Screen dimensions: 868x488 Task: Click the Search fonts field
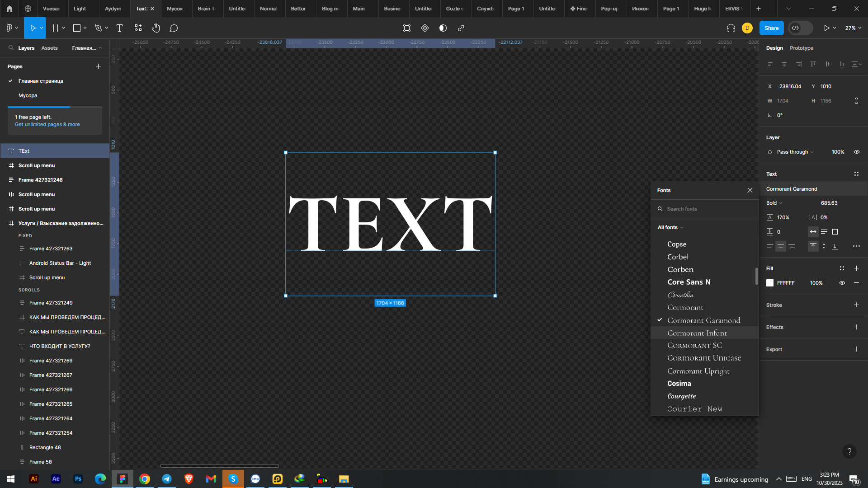tap(704, 209)
